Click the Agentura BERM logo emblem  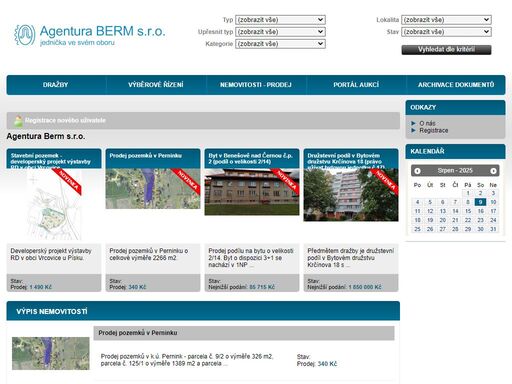point(25,35)
